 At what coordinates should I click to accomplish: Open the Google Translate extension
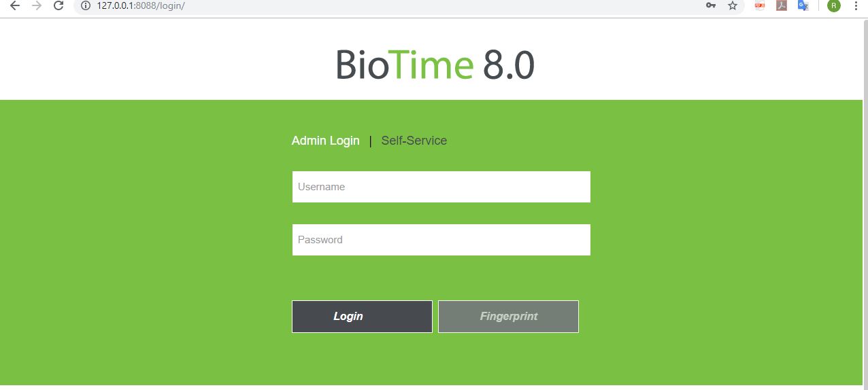[803, 5]
